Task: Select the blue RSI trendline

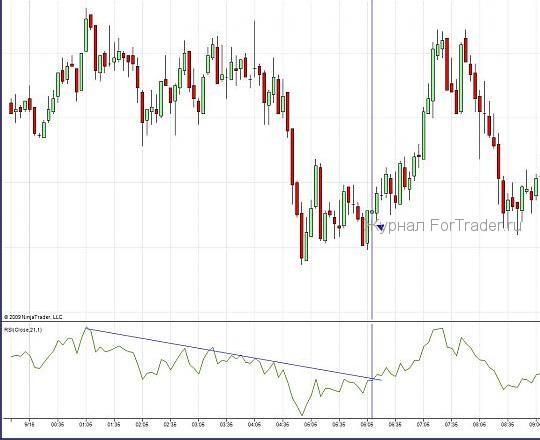Action: click(234, 354)
